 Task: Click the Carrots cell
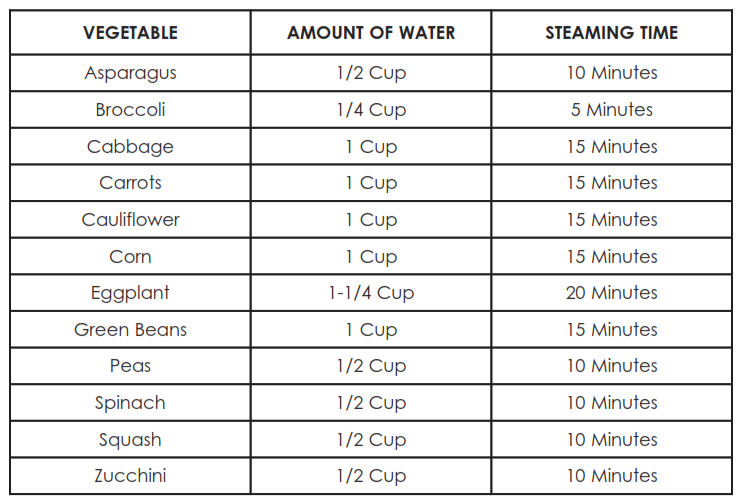click(131, 183)
